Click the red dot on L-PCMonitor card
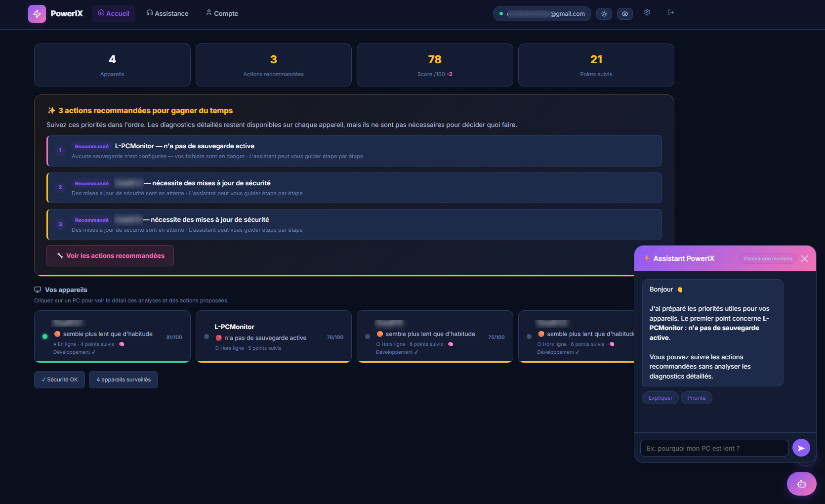 pyautogui.click(x=218, y=338)
